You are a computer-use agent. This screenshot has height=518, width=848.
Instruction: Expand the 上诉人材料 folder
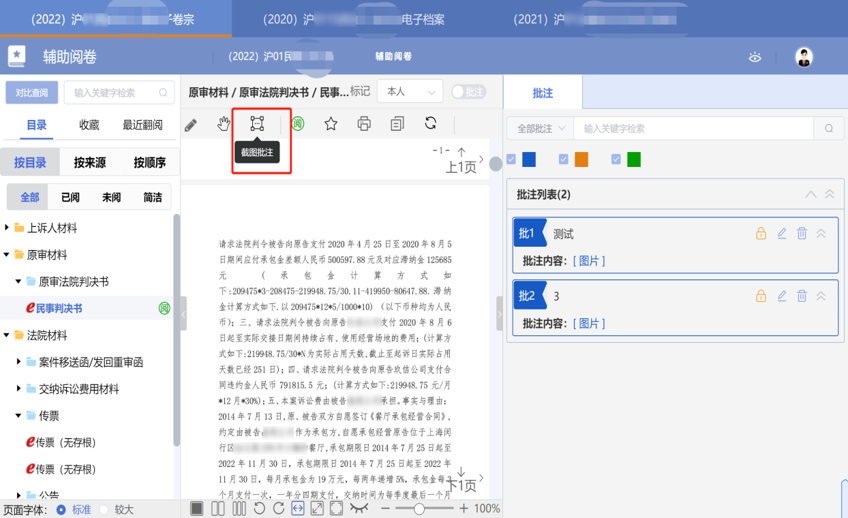click(x=6, y=228)
